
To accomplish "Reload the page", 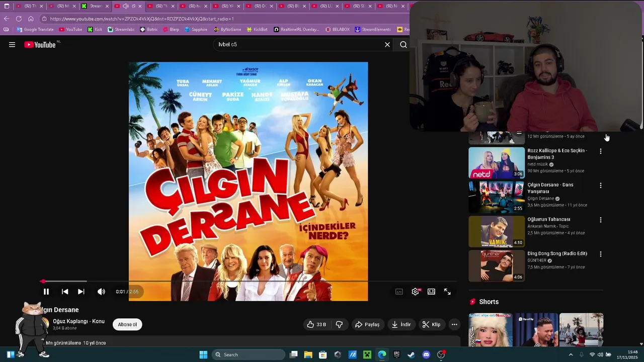I will [x=19, y=19].
